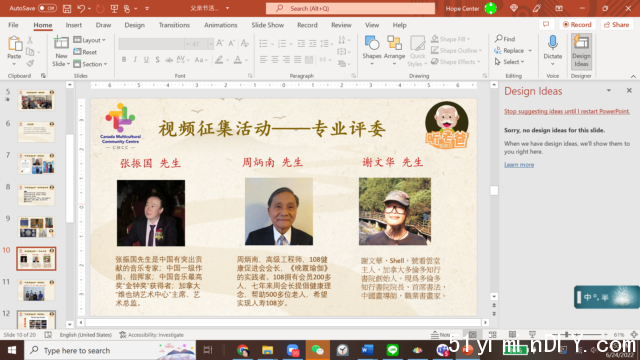Click the Shapes gallery icon

click(372, 43)
